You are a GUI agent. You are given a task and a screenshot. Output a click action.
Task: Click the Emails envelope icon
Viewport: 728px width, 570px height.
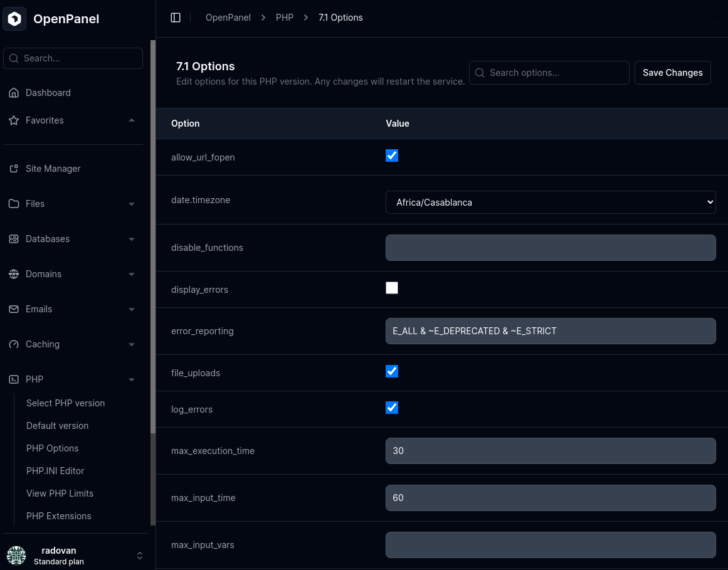(13, 309)
